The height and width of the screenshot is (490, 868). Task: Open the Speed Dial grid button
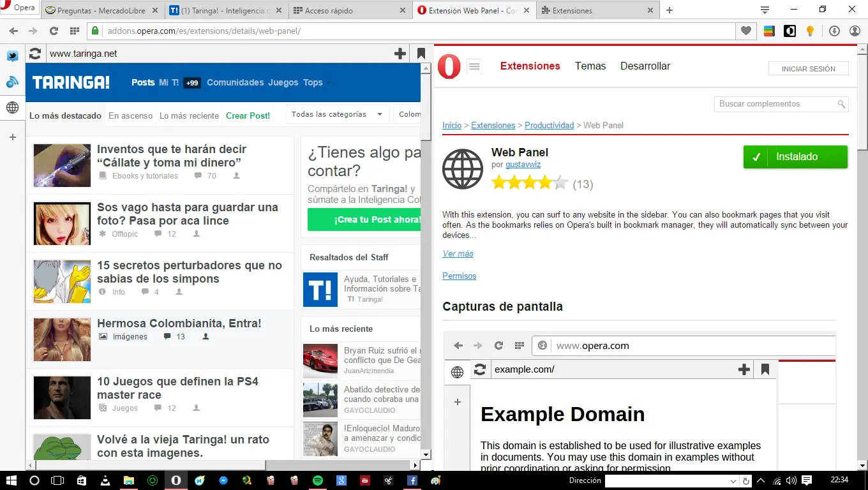pos(74,31)
